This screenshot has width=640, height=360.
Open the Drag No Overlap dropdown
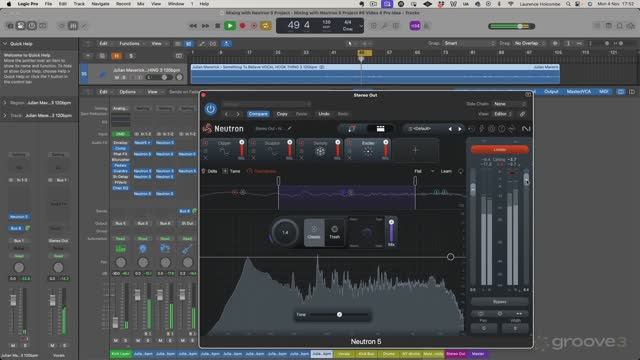tap(529, 43)
